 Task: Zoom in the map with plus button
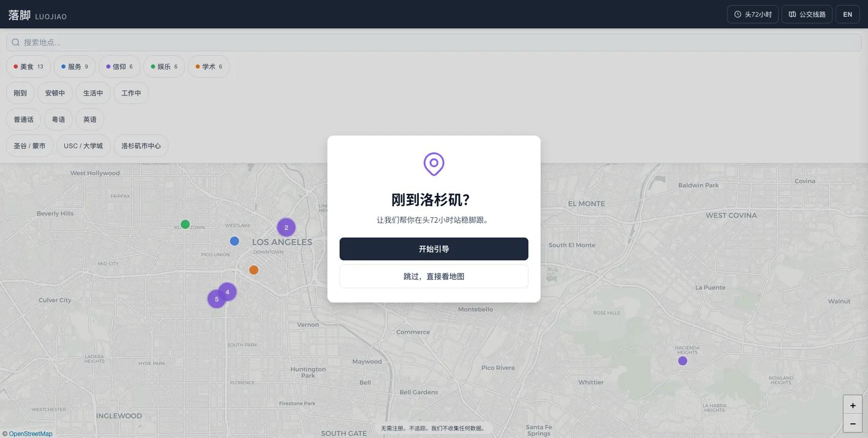(x=853, y=405)
